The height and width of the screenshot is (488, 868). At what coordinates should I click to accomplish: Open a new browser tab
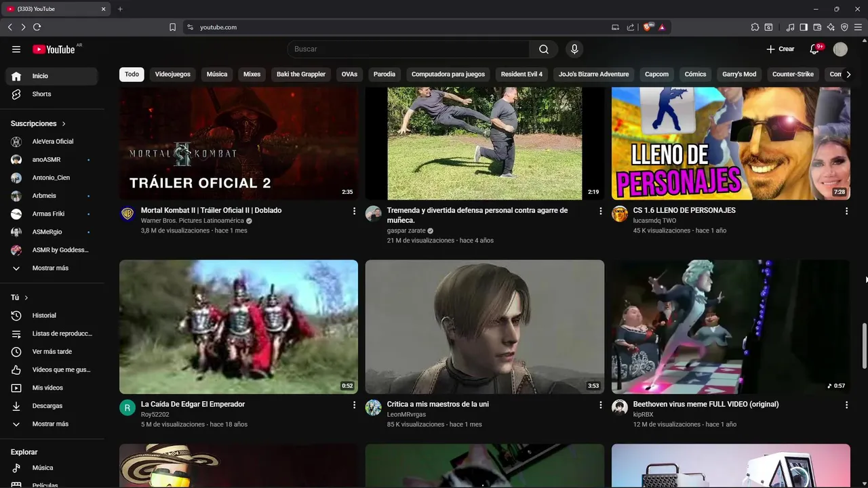click(x=120, y=9)
